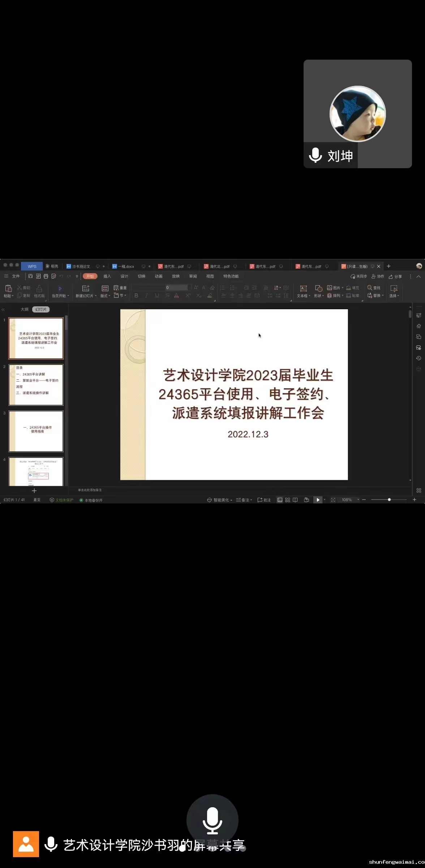Screen dimensions: 425x868
Task: Open the 图片 picture dropdown
Action: click(335, 288)
